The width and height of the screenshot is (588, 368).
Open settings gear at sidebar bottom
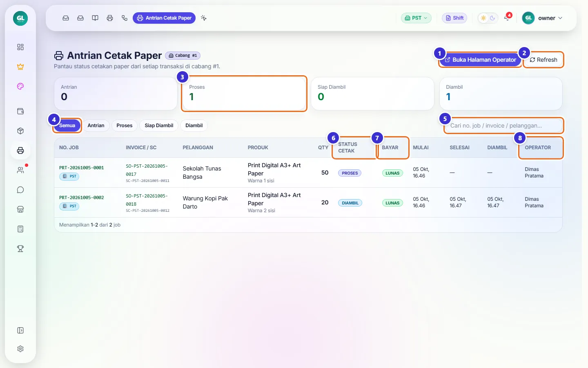click(20, 349)
